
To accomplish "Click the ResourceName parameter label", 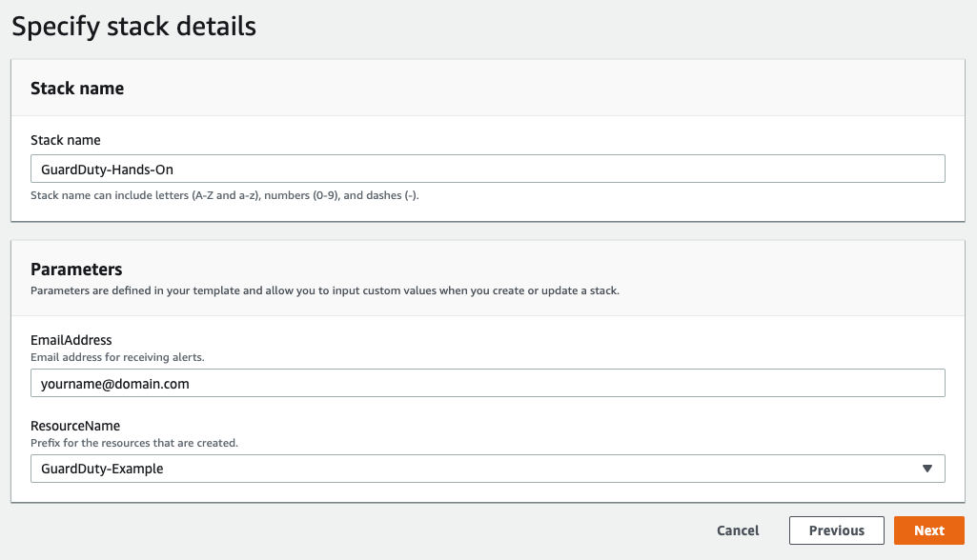I will tap(75, 426).
